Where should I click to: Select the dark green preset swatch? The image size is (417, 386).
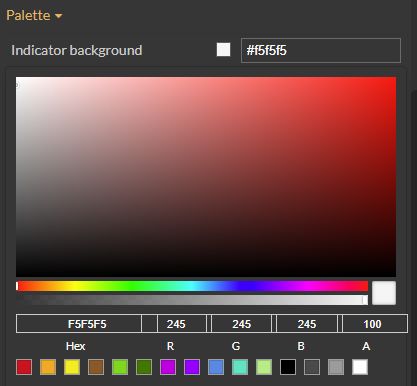coord(144,367)
